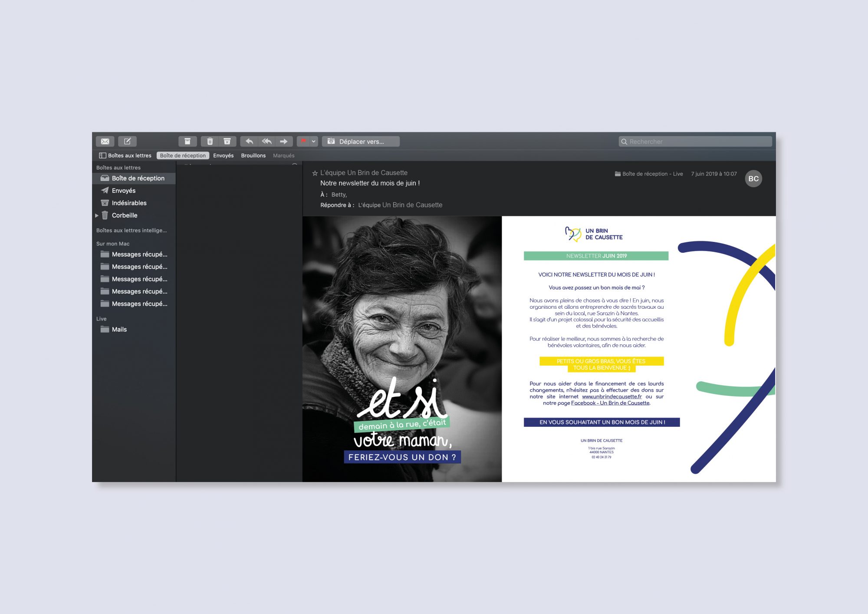Mark message as junk
The width and height of the screenshot is (868, 614).
coord(227,142)
